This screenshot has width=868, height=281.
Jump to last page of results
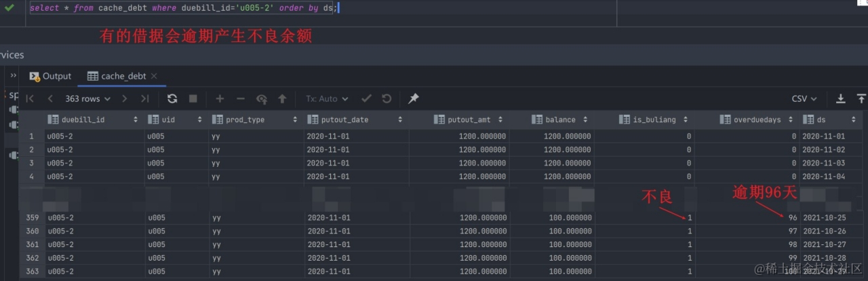pyautogui.click(x=144, y=98)
